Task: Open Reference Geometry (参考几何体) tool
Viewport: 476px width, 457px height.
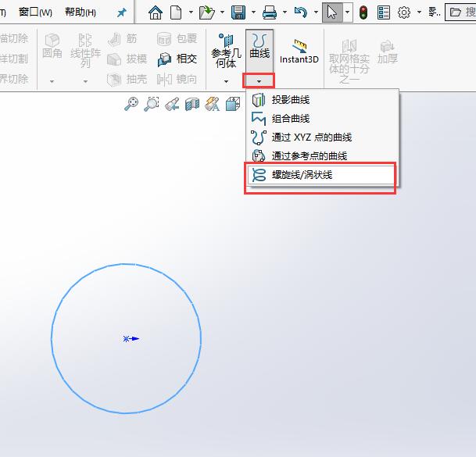Action: click(x=226, y=50)
